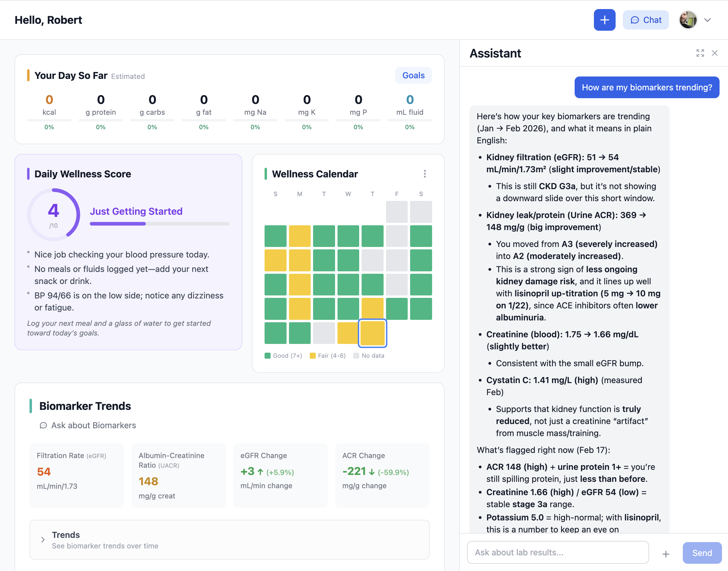Click Robert's profile avatar
728x571 pixels.
(688, 20)
